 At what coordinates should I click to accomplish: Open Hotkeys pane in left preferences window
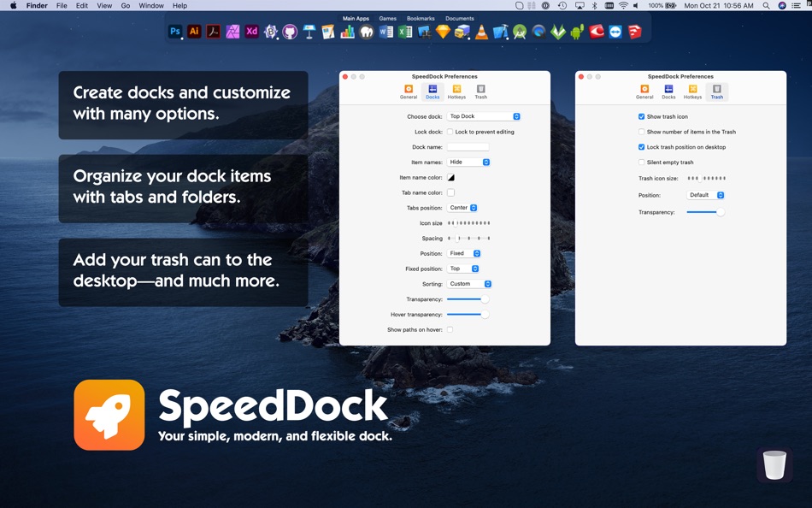[x=456, y=92]
